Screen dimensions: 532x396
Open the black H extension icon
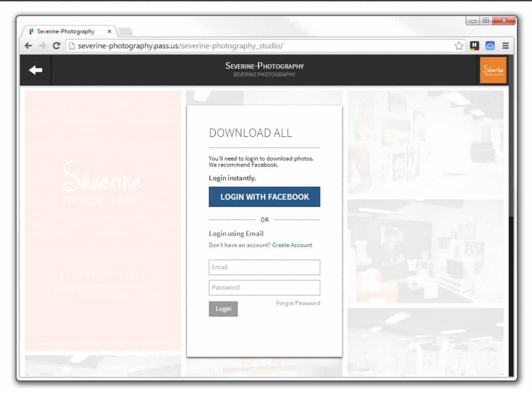coord(474,46)
